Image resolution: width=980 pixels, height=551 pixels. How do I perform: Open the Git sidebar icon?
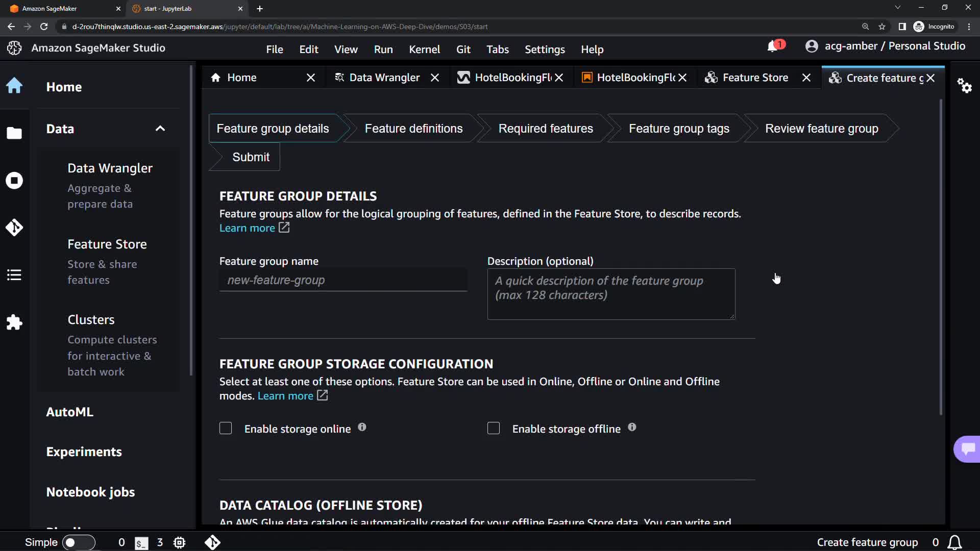coord(14,228)
